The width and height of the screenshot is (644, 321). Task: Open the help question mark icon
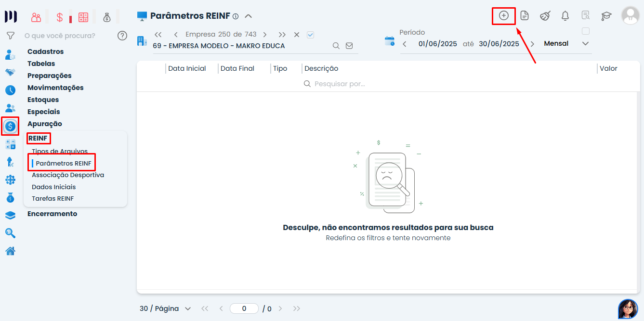[122, 36]
